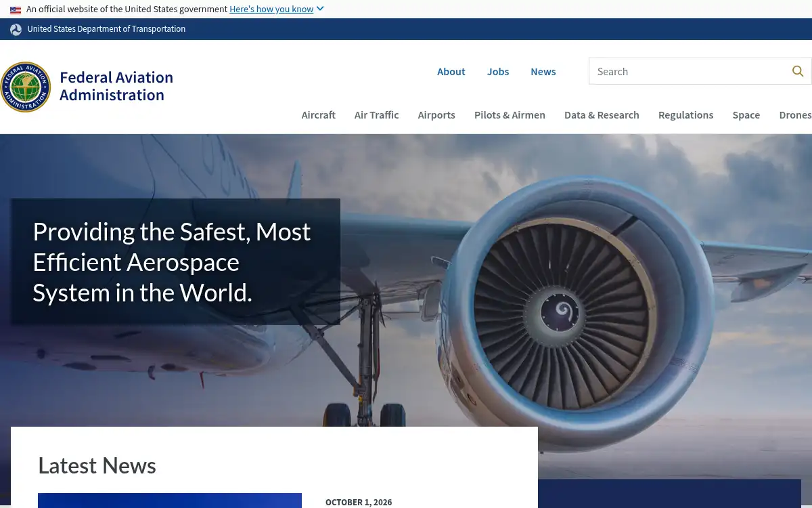Viewport: 812px width, 508px height.
Task: Expand the "Here's how you know" chevron
Action: [320, 9]
